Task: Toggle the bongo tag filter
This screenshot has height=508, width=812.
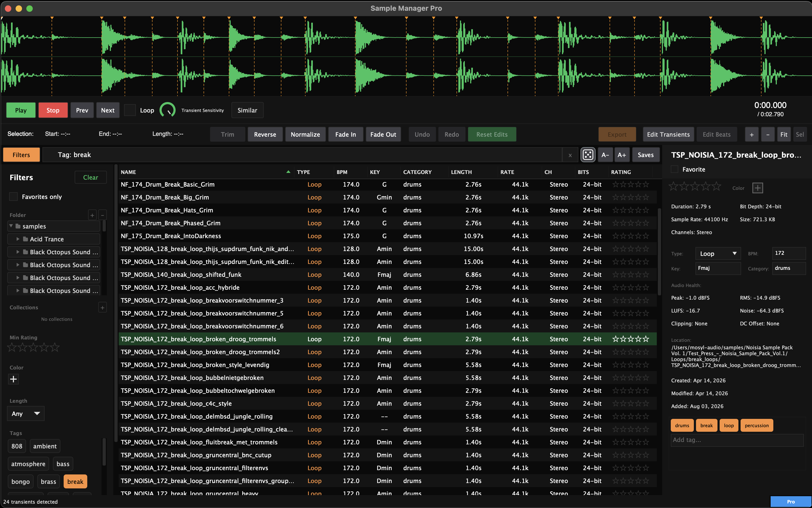Action: pyautogui.click(x=20, y=482)
